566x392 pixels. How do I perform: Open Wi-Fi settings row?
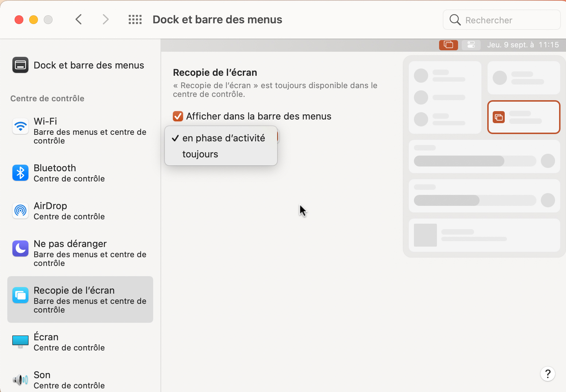[80, 131]
